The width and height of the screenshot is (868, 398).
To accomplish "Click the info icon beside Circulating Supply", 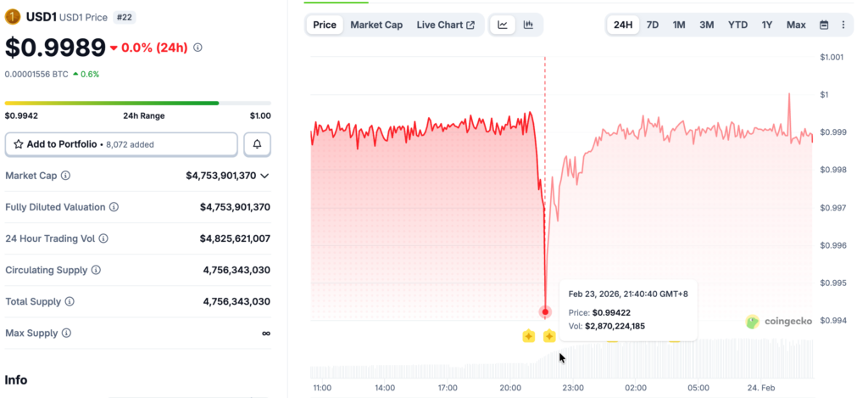I will click(x=96, y=270).
